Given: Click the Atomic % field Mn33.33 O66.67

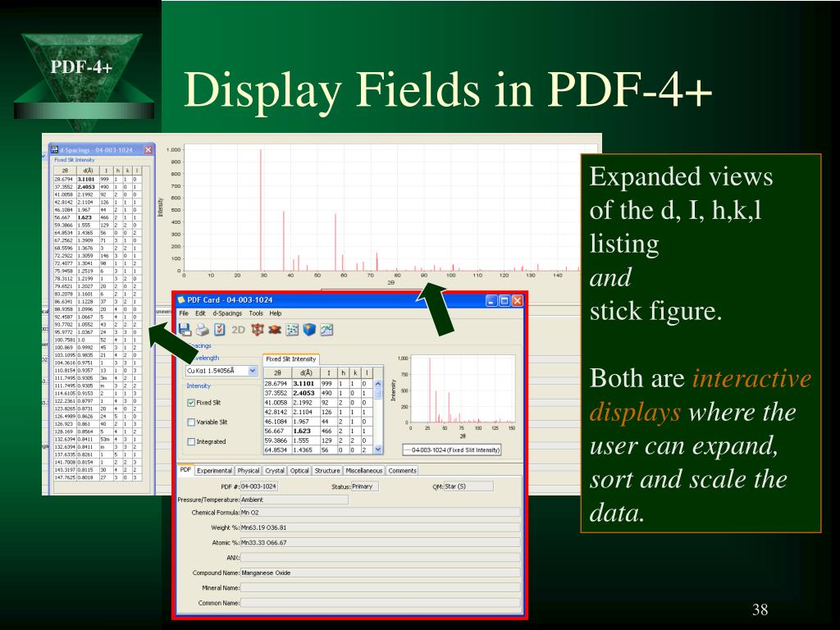Looking at the screenshot, I should [381, 543].
